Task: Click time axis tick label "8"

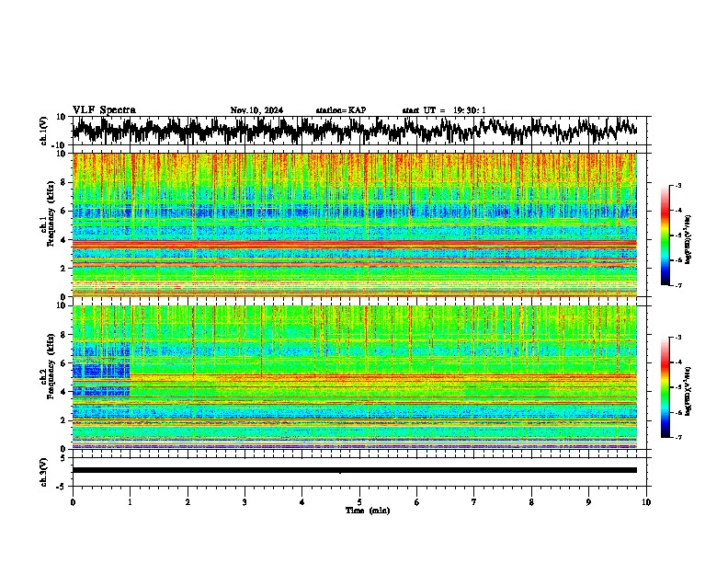Action: (x=531, y=502)
